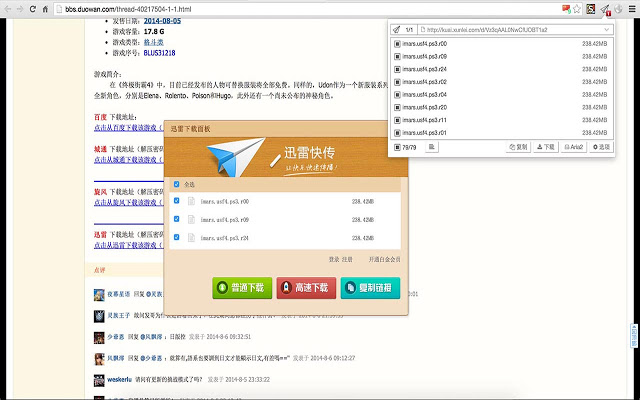Open the gray globe extension icon
The image size is (640, 400).
point(618,9)
